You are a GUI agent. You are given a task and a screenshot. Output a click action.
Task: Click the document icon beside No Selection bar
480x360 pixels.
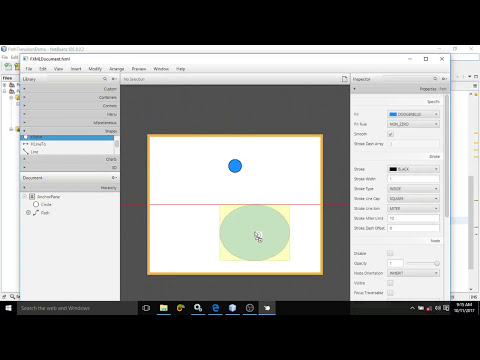click(344, 79)
